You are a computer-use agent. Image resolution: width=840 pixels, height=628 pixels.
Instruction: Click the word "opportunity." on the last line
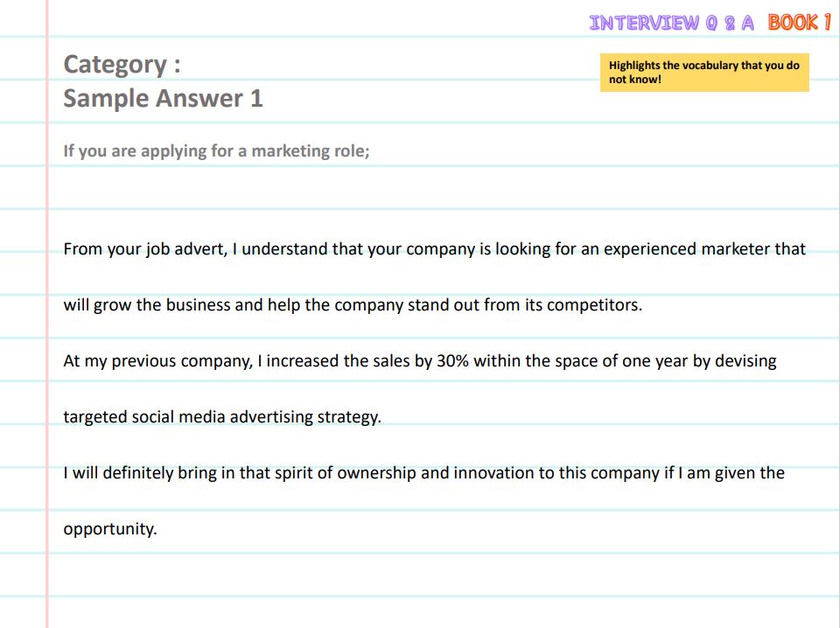pos(110,528)
